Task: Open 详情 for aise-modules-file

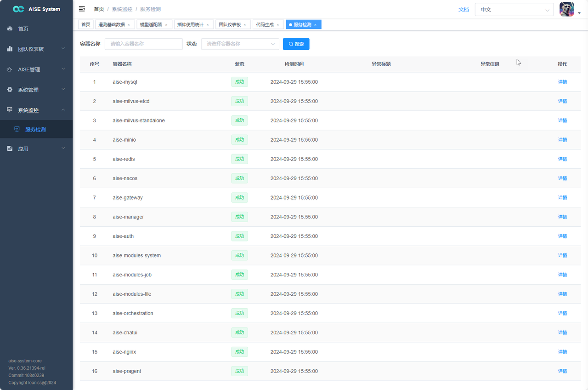Action: pyautogui.click(x=562, y=294)
